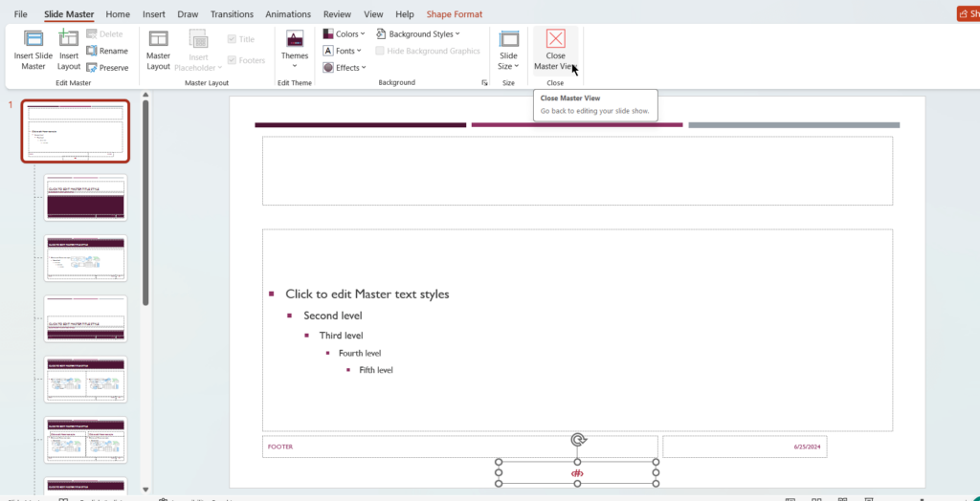The width and height of the screenshot is (980, 501).
Task: Toggle the Footers checkbox
Action: 233,60
